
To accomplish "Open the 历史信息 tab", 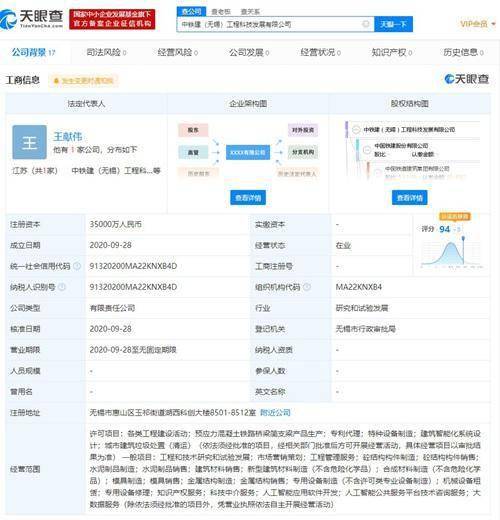I will click(463, 52).
